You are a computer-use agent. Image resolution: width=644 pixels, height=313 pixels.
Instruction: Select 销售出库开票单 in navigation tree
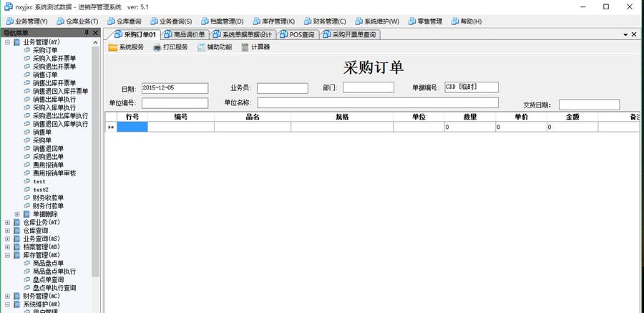pyautogui.click(x=54, y=82)
